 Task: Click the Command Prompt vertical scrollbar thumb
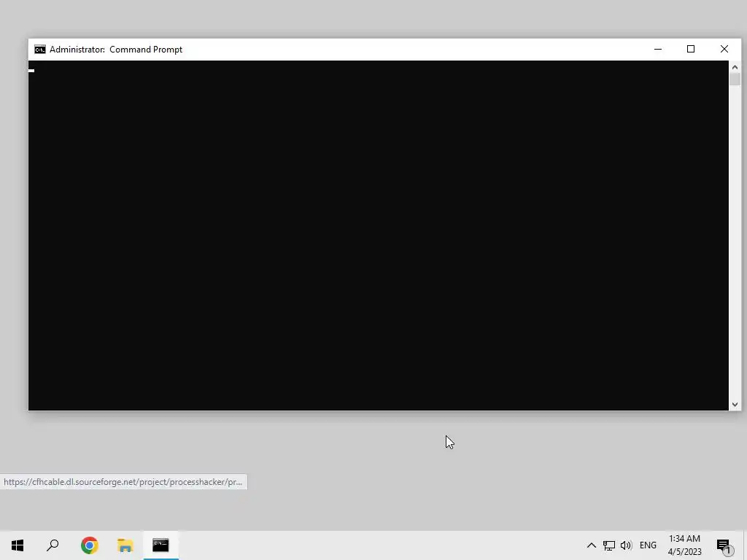point(735,79)
